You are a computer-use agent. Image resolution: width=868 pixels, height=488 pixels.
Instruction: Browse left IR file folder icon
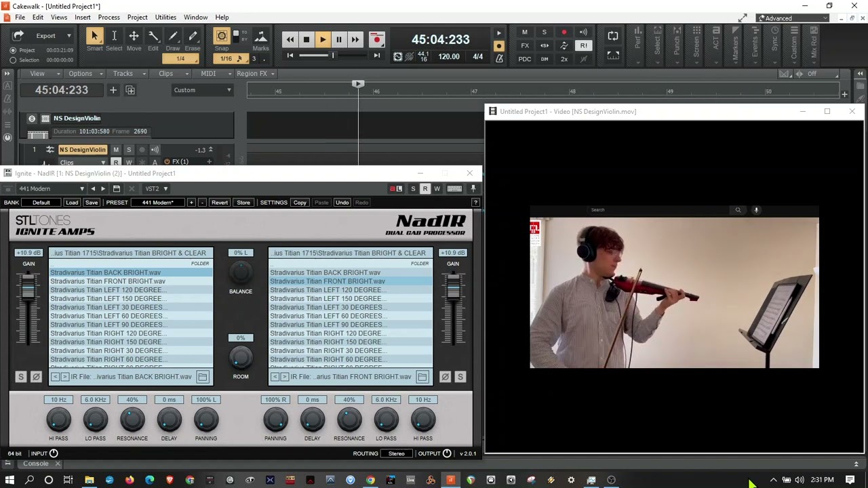click(203, 377)
